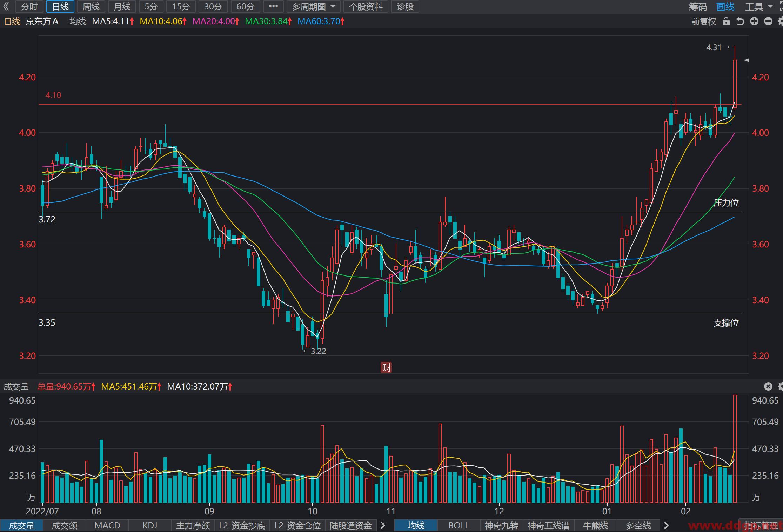
Task: Zoom in with the circled plus icon
Action: click(x=754, y=21)
